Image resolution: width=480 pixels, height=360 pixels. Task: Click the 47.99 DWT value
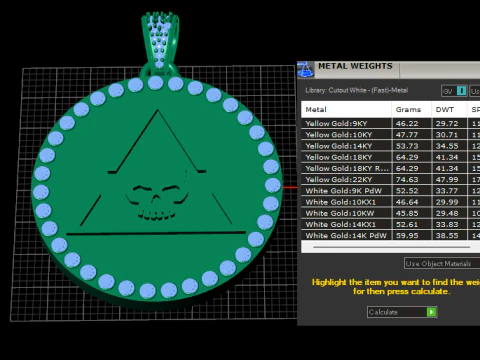point(447,180)
